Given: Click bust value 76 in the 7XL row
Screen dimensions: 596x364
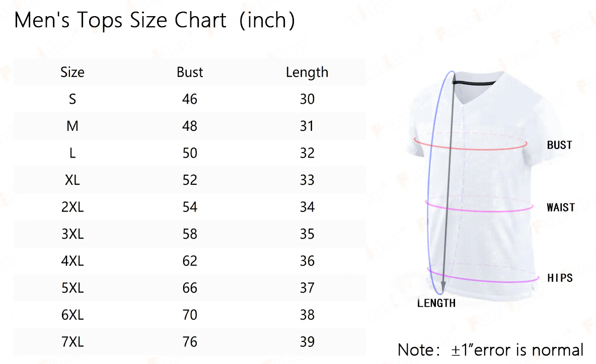Looking at the screenshot, I should [190, 342].
